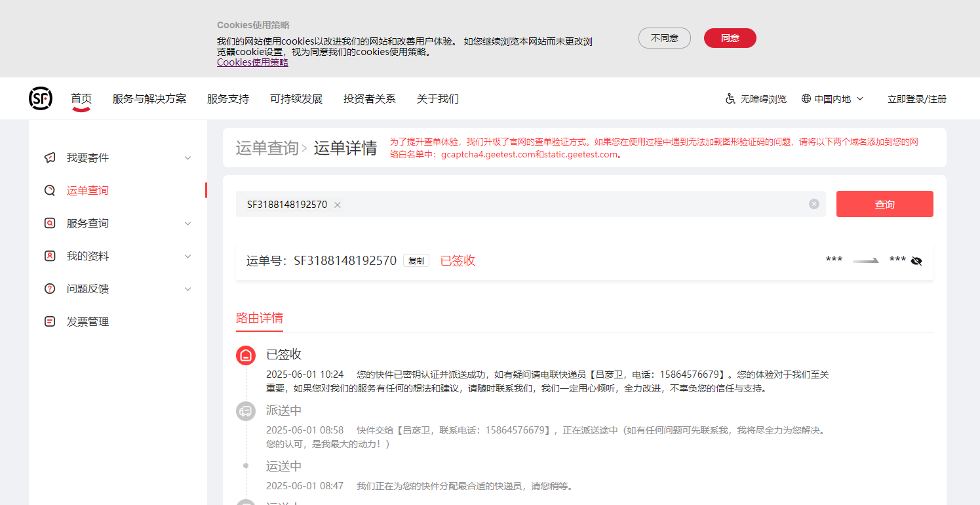The image size is (980, 505).
Task: Click the 问题反馈 question mark icon
Action: 50,289
